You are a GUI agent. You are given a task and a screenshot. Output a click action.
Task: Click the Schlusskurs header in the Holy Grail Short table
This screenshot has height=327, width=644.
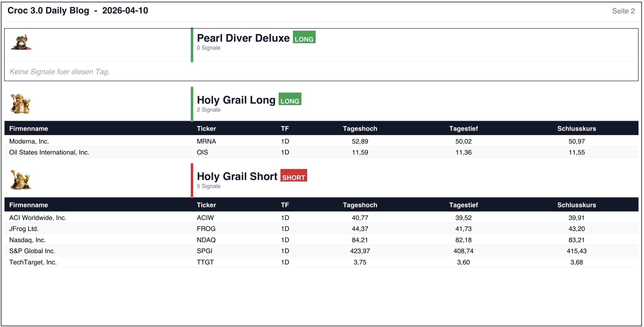[577, 205]
